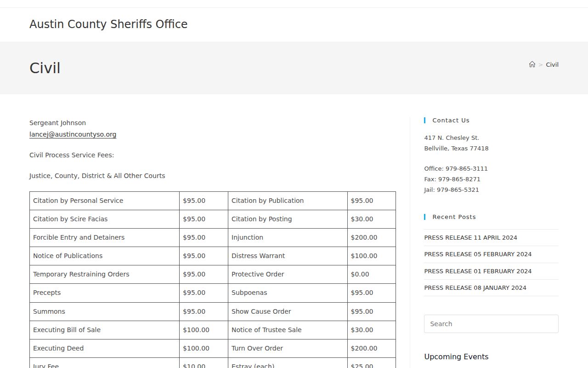This screenshot has width=588, height=368.
Task: Click the Fax number 979-865-8271
Action: point(459,179)
